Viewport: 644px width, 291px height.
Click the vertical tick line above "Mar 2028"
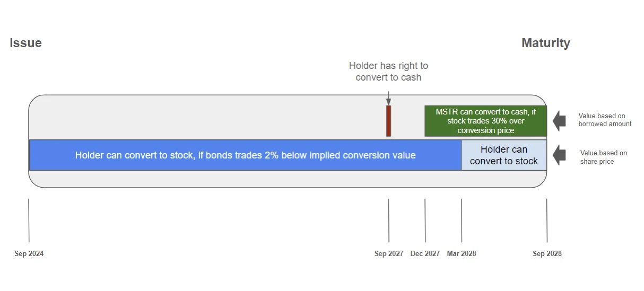(462, 220)
